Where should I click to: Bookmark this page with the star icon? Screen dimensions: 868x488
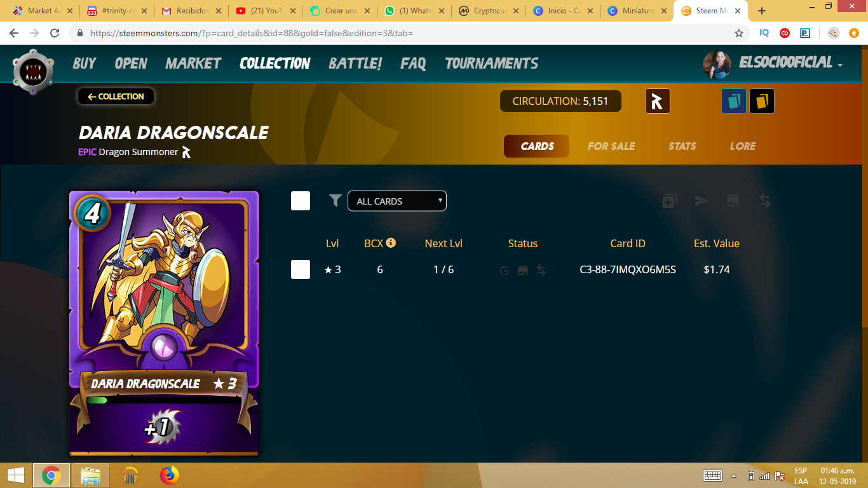click(739, 33)
